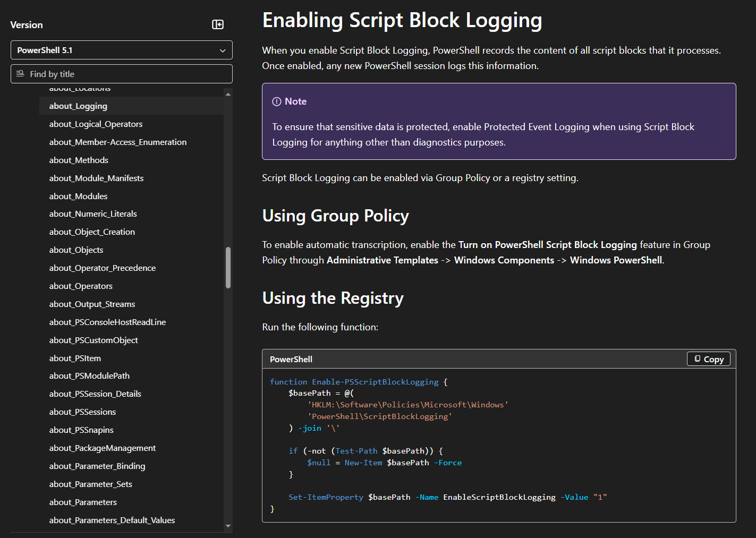Click the sidebar scrollbar down arrow
The height and width of the screenshot is (538, 756).
pyautogui.click(x=228, y=526)
